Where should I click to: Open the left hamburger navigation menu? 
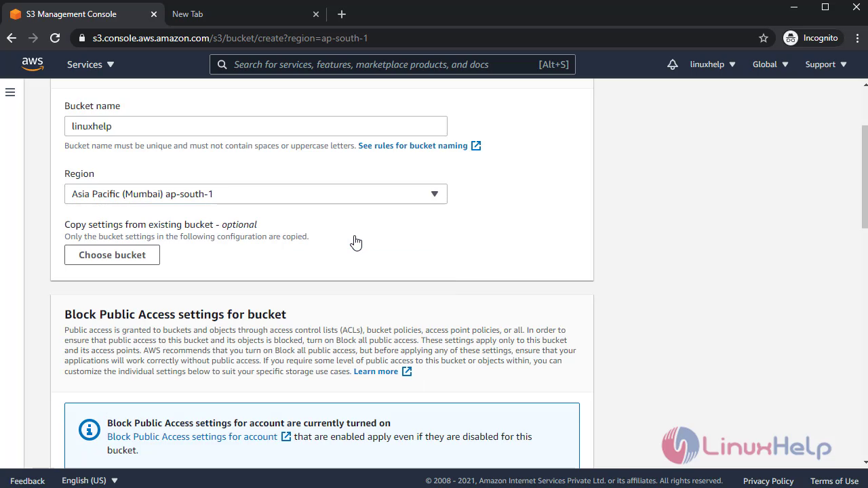[x=10, y=92]
